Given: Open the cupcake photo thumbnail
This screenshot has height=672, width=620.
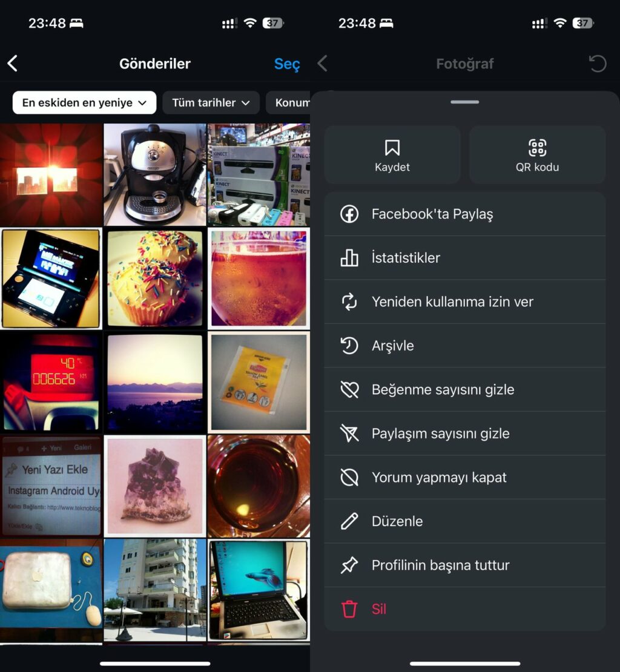Looking at the screenshot, I should pyautogui.click(x=154, y=278).
